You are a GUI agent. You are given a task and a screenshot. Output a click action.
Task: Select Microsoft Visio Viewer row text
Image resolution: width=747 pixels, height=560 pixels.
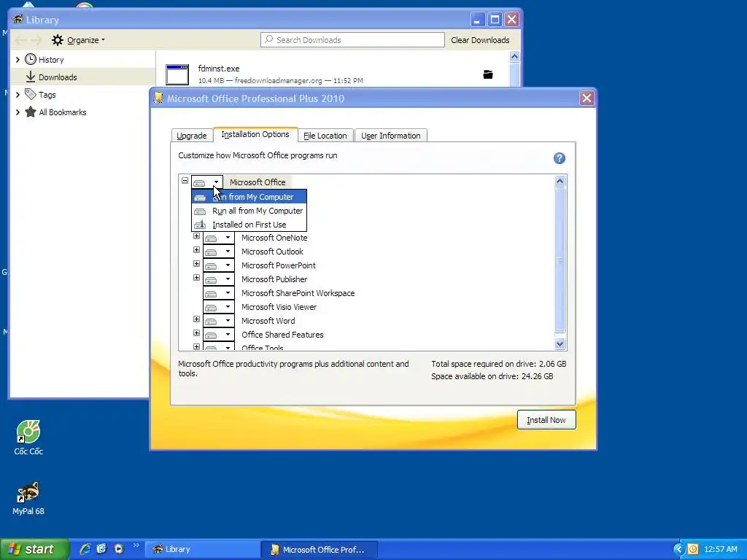(279, 307)
